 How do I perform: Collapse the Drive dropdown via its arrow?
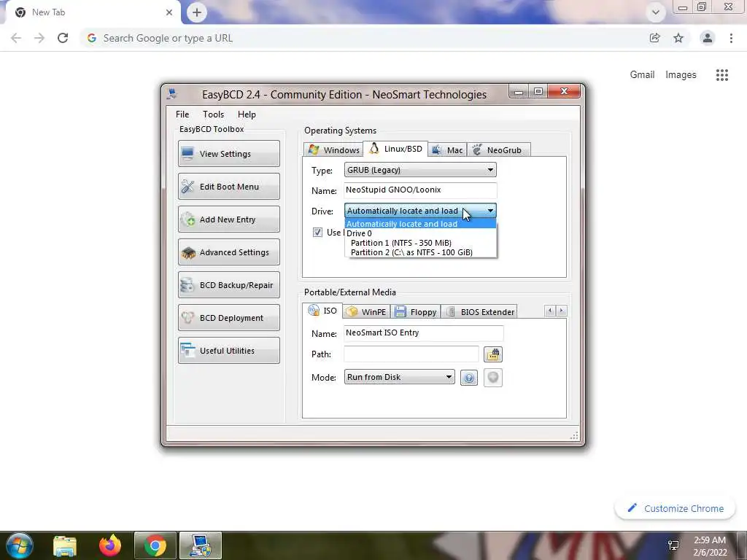(490, 211)
